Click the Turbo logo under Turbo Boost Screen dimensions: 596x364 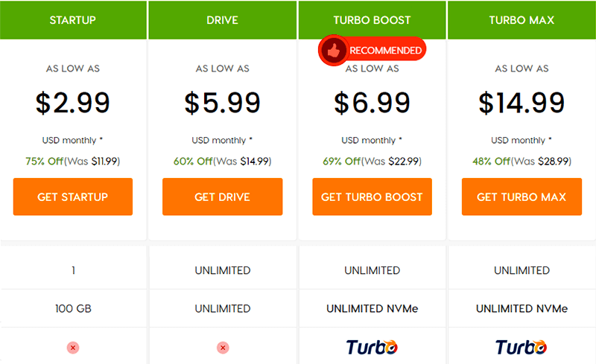click(x=372, y=347)
